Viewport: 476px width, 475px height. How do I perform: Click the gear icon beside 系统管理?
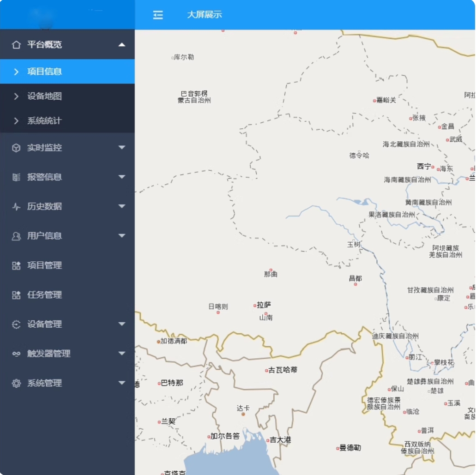pos(16,383)
